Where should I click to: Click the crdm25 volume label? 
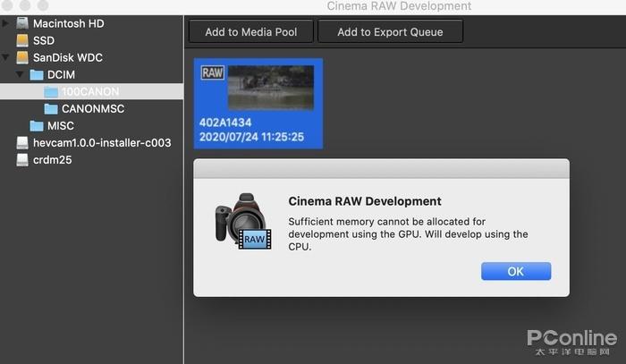(x=52, y=160)
